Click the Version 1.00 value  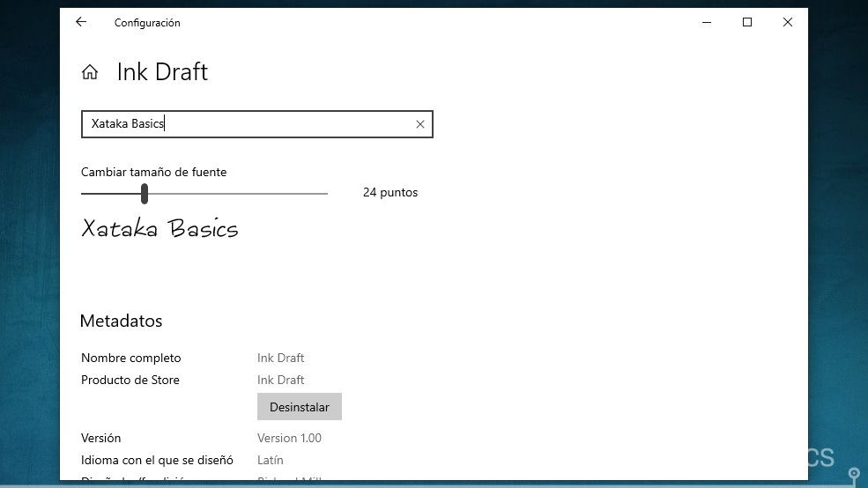coord(289,438)
